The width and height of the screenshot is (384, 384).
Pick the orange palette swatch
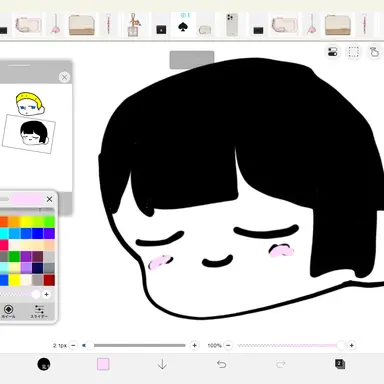pos(14,222)
